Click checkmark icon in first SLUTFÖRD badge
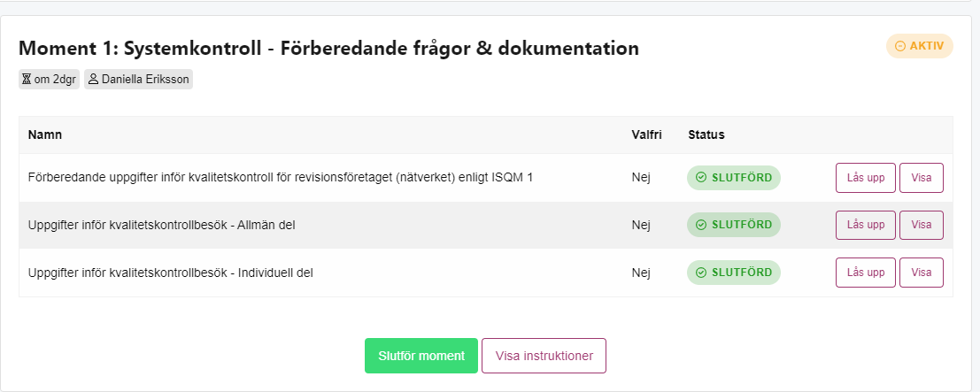This screenshot has height=392, width=980. tap(701, 178)
